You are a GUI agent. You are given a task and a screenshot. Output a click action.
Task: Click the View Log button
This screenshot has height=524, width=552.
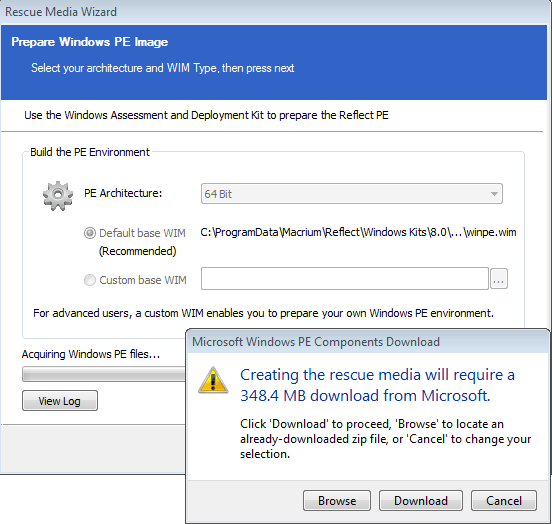point(60,401)
